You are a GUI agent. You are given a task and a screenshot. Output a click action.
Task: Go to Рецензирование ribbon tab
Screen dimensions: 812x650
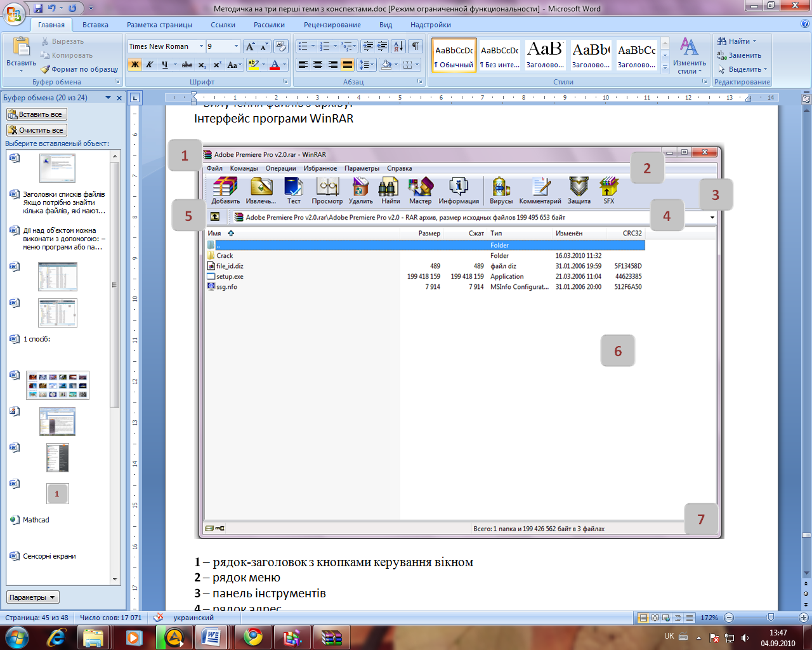coord(332,25)
